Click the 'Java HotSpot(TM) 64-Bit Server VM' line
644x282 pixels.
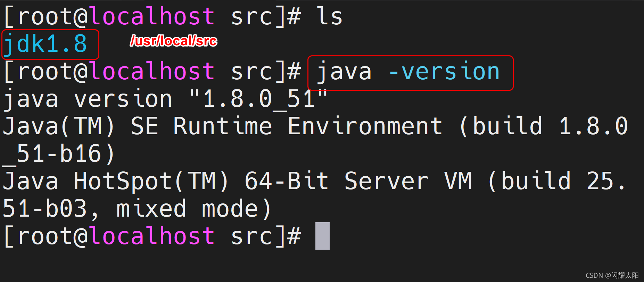(x=314, y=181)
